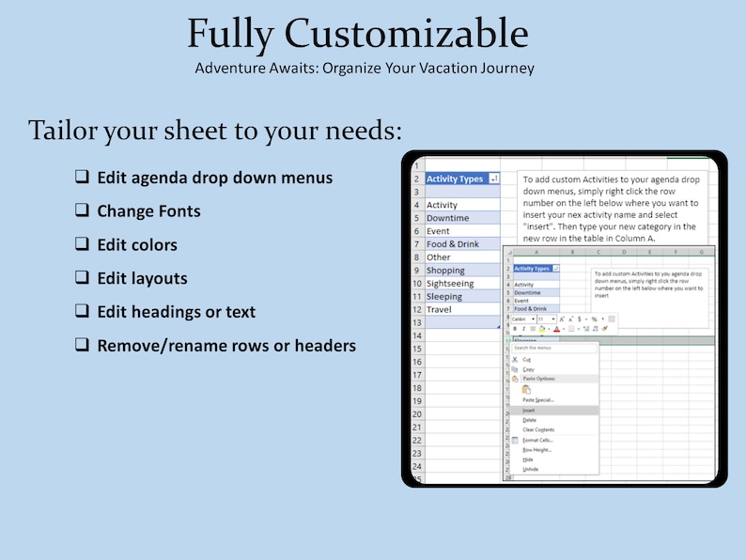Click the scissors icon beside Cut
This screenshot has width=746, height=560.
pyautogui.click(x=515, y=359)
